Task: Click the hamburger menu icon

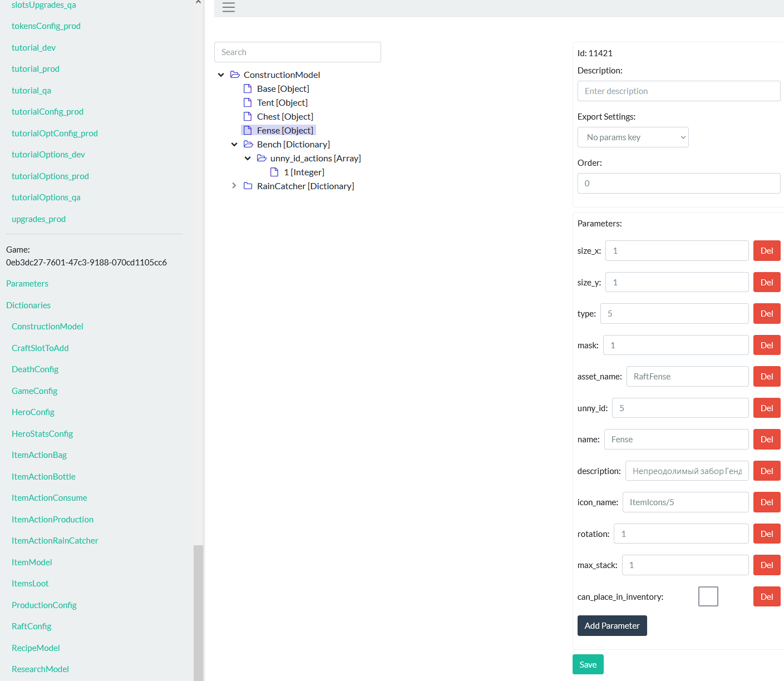Action: pyautogui.click(x=229, y=7)
